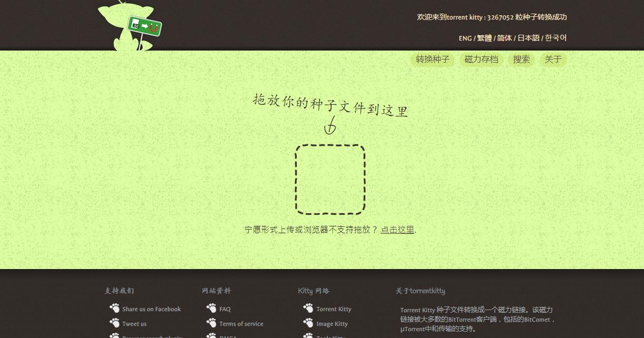Open the 转换种子 navigation tab

coord(432,59)
